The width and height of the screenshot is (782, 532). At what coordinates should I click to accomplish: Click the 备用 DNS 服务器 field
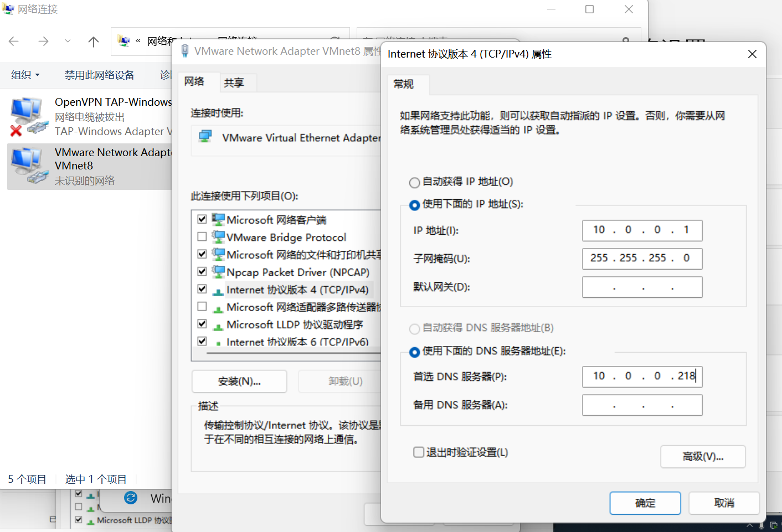click(642, 405)
